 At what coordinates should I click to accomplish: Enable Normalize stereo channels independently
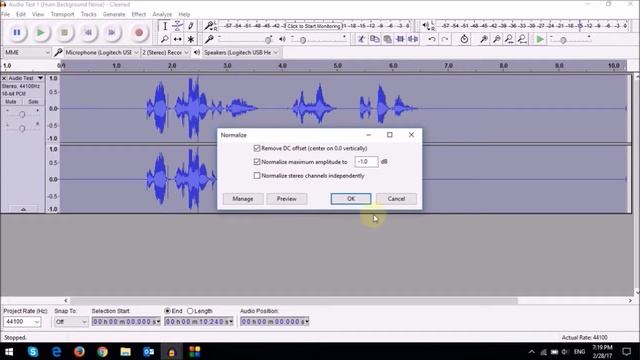coord(257,176)
